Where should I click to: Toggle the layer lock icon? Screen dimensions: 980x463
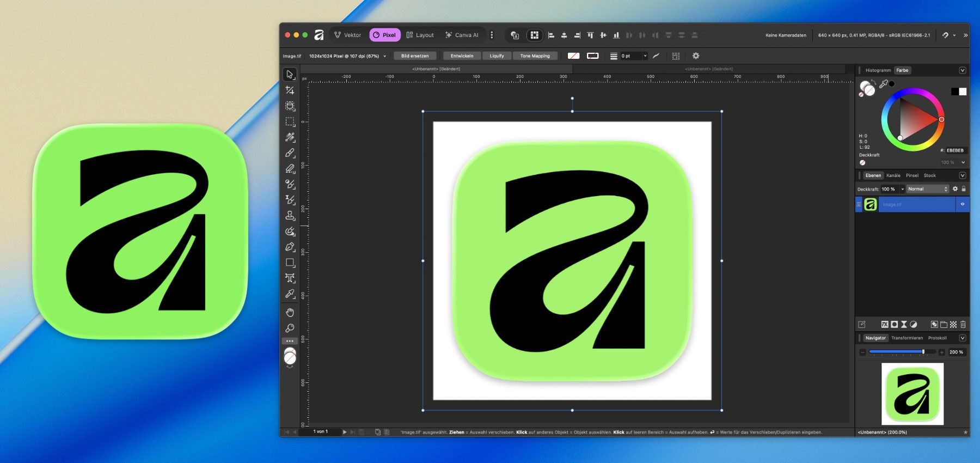coord(963,189)
